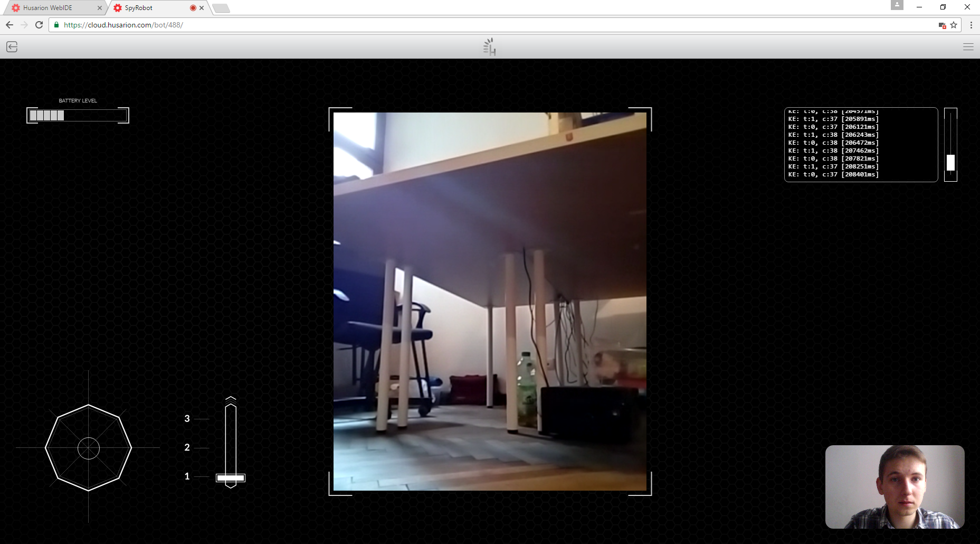Screen dimensions: 980x544
Task: Click the green padlock security icon
Action: point(55,25)
